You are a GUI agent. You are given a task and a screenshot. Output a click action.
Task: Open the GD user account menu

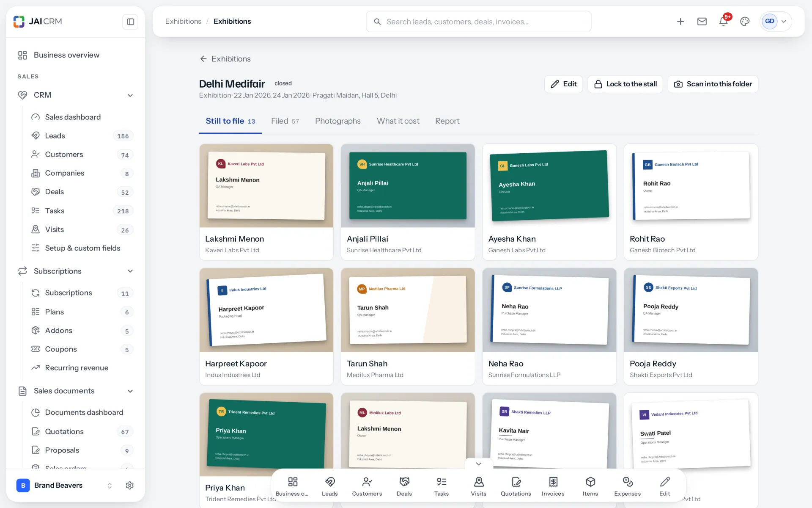[776, 22]
